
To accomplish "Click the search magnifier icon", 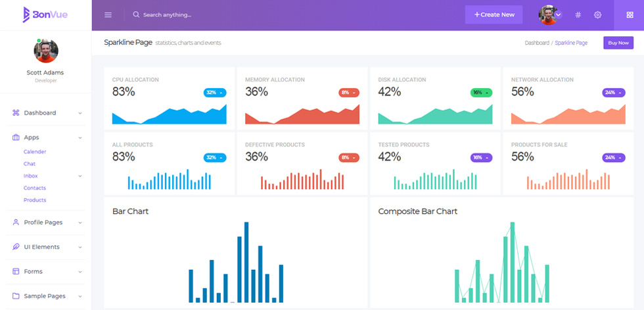I will [x=136, y=14].
